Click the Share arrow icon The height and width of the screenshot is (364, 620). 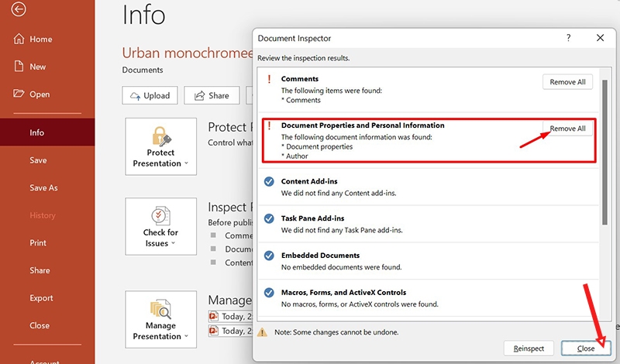[200, 95]
